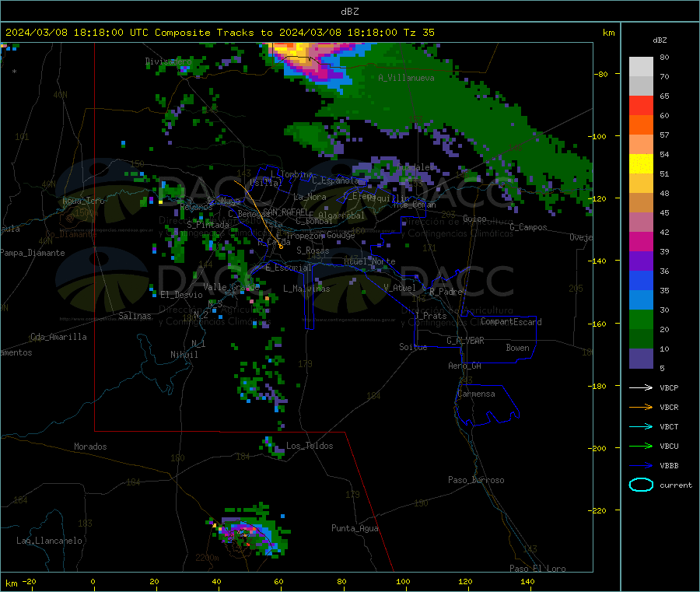700x592 pixels.
Task: Select the 60 dBZ orange color swatch
Action: [641, 125]
